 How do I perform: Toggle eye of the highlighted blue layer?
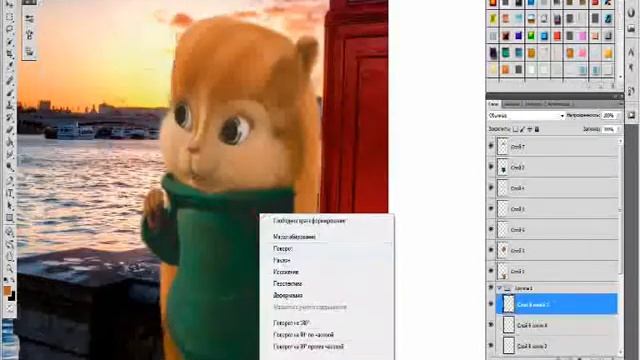click(x=491, y=304)
